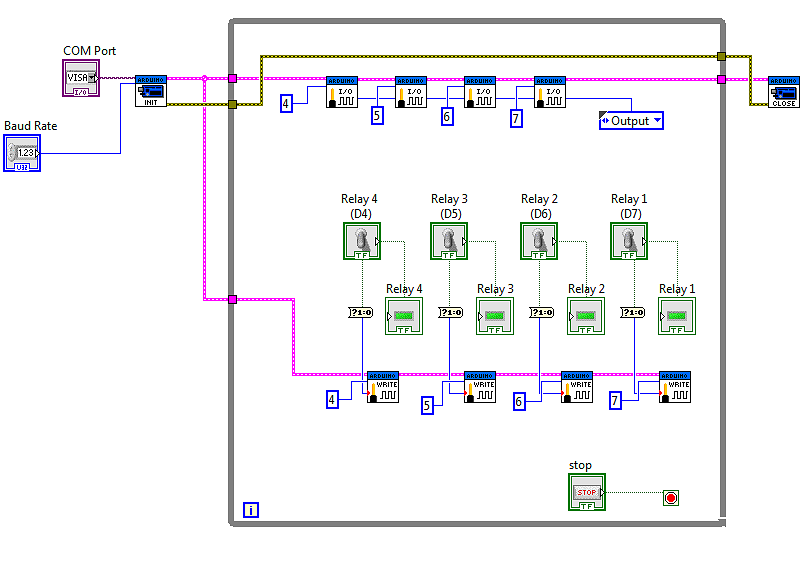
Task: Select Digital Write node for pin 7
Action: click(675, 387)
